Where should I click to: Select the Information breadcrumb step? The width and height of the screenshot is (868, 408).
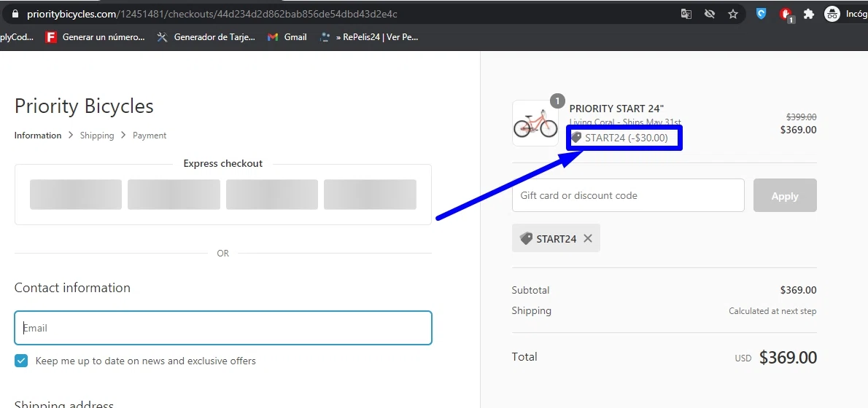pyautogui.click(x=38, y=136)
